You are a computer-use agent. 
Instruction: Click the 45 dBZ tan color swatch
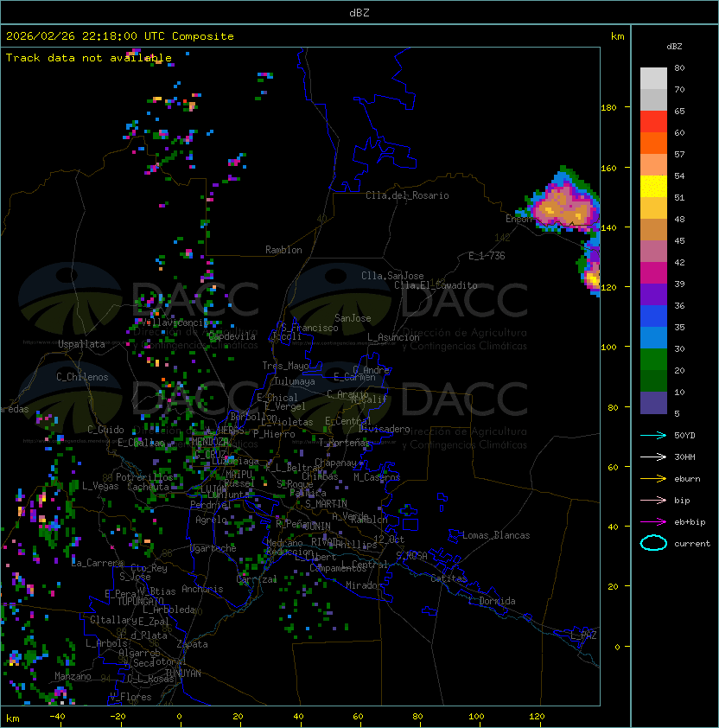pyautogui.click(x=653, y=229)
